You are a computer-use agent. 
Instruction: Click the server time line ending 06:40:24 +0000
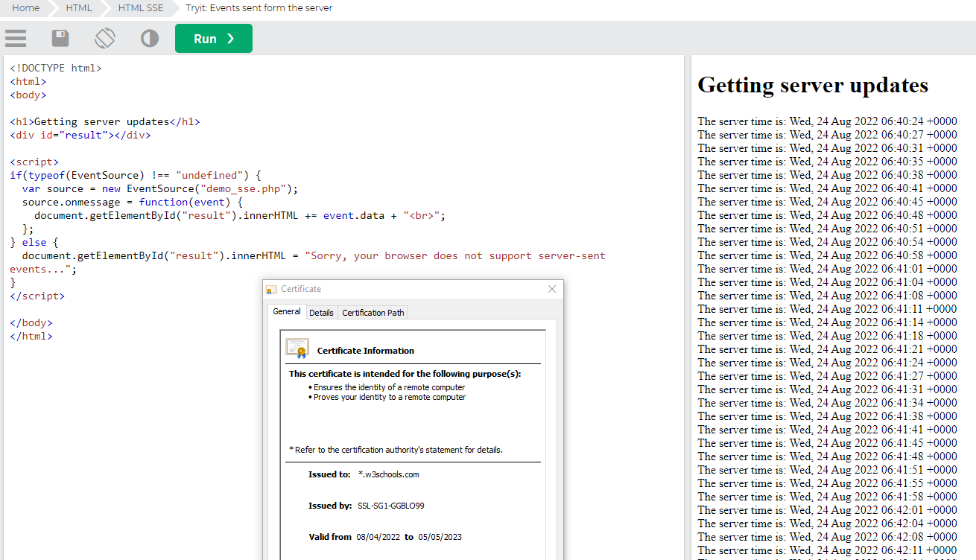pos(827,121)
